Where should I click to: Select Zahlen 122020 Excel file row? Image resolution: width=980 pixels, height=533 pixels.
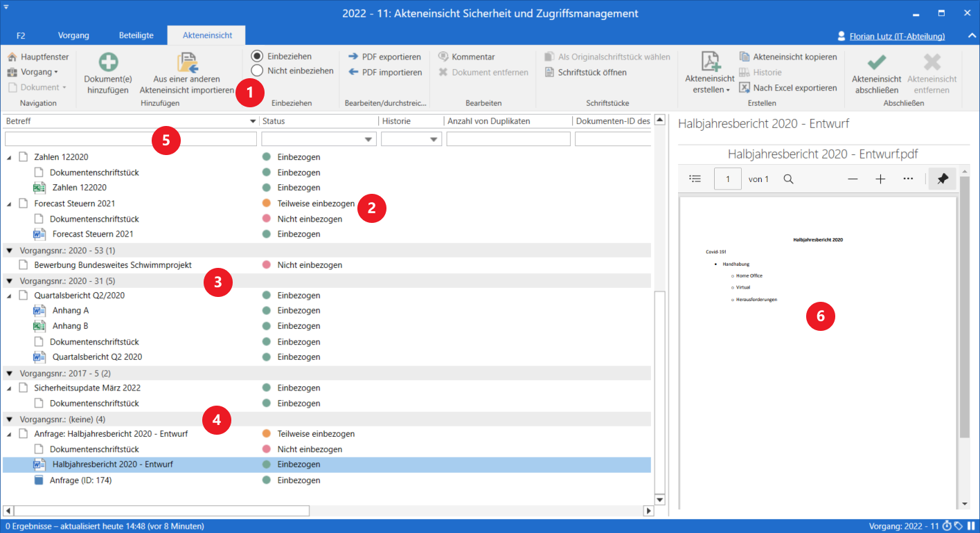point(327,188)
